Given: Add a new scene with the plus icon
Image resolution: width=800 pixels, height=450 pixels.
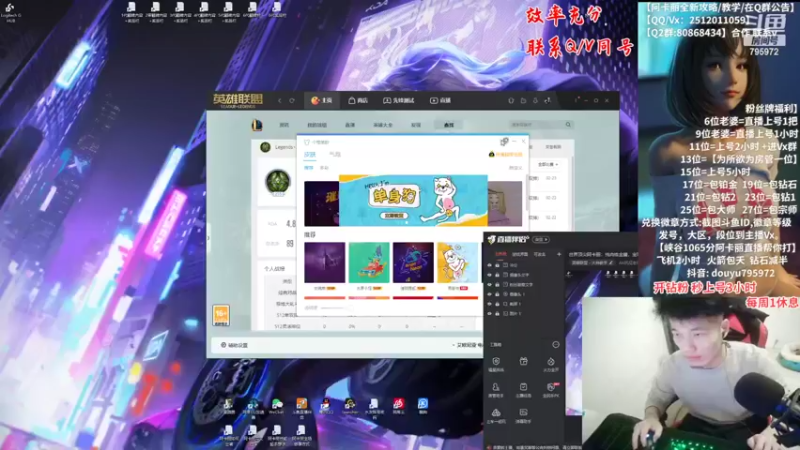Looking at the screenshot, I should point(559,254).
